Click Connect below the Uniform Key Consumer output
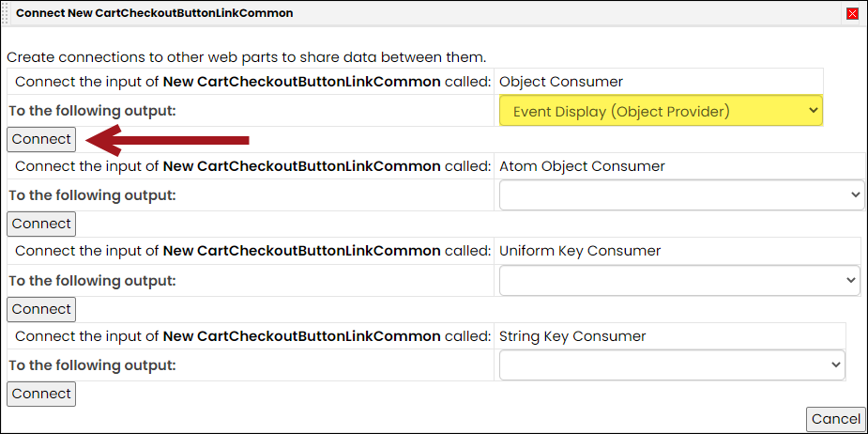868x434 pixels. coord(41,309)
